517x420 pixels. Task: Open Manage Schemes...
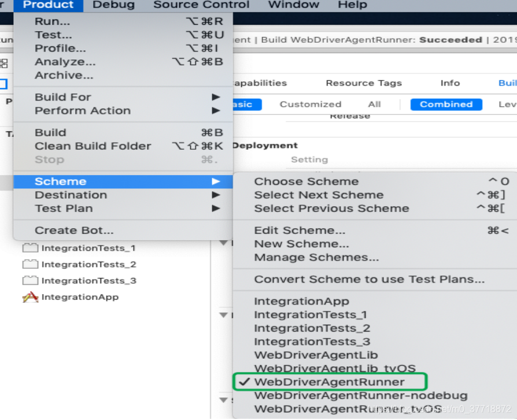coord(375,257)
